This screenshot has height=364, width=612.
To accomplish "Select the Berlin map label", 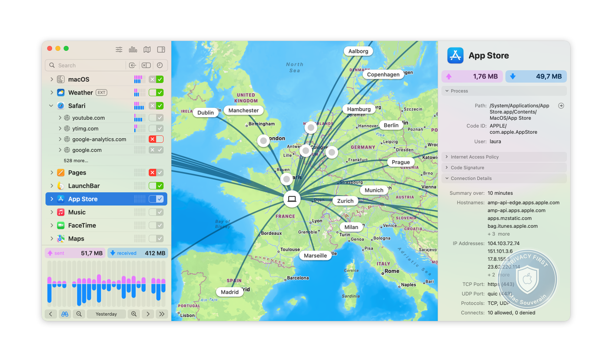I will (391, 125).
